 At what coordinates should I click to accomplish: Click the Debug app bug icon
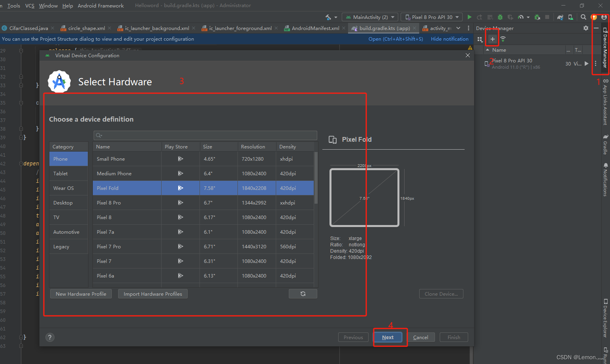(500, 17)
